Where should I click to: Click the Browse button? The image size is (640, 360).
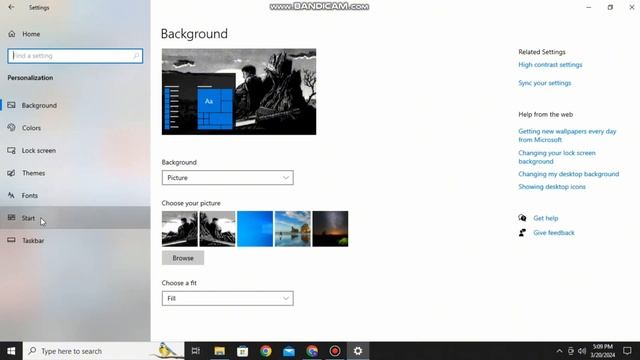(183, 258)
